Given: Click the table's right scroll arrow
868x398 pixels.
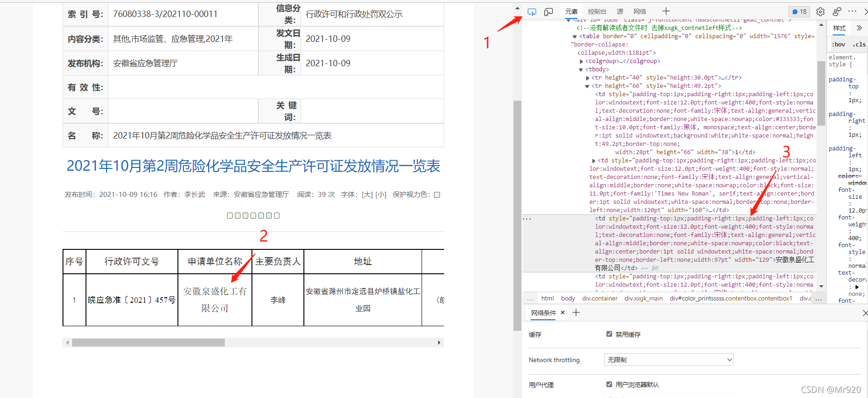Looking at the screenshot, I should point(439,342).
